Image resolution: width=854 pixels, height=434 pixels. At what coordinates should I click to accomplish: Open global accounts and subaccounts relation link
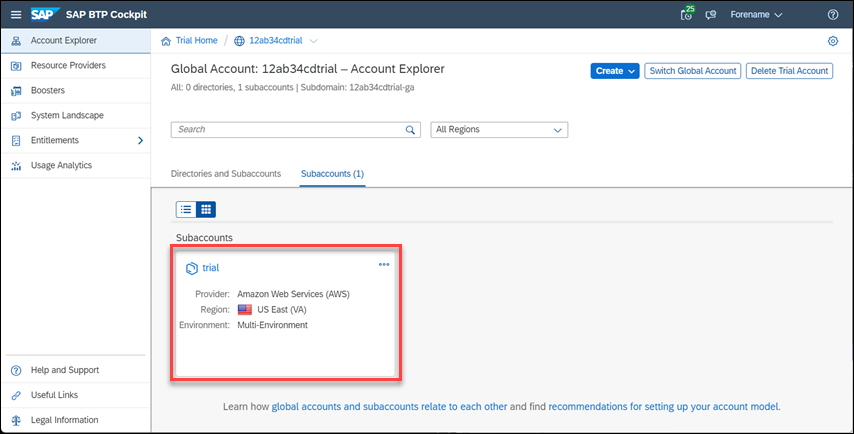(x=389, y=407)
